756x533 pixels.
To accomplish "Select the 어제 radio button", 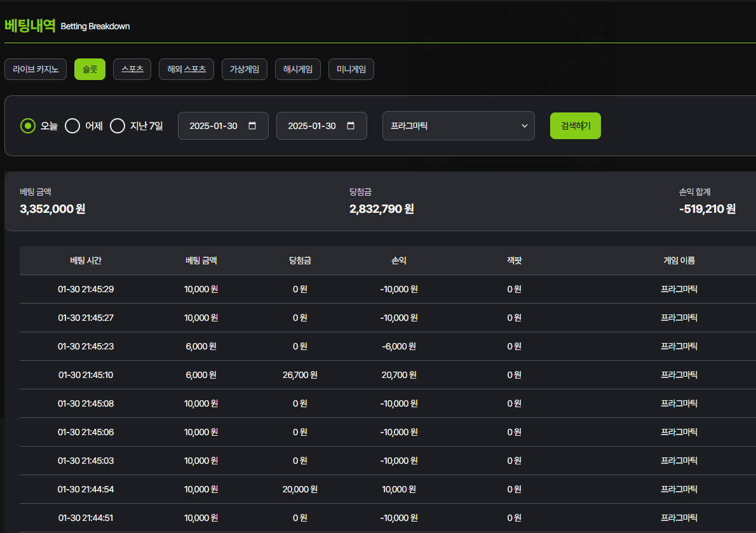I will [72, 126].
